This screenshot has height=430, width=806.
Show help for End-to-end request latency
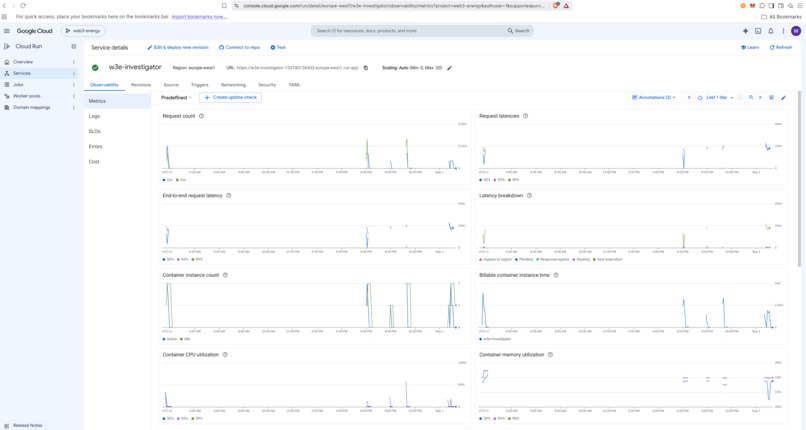tap(229, 196)
